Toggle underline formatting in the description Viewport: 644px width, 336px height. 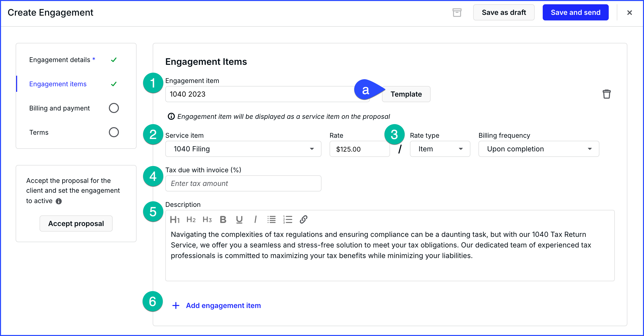point(239,219)
